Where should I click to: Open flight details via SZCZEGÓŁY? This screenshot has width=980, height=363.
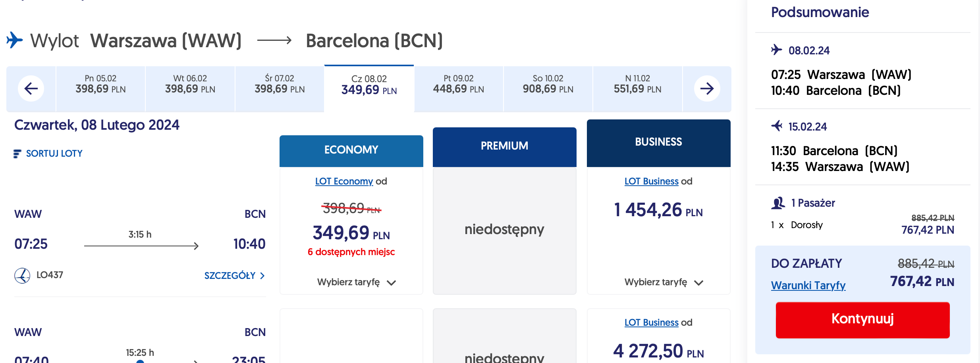click(234, 276)
